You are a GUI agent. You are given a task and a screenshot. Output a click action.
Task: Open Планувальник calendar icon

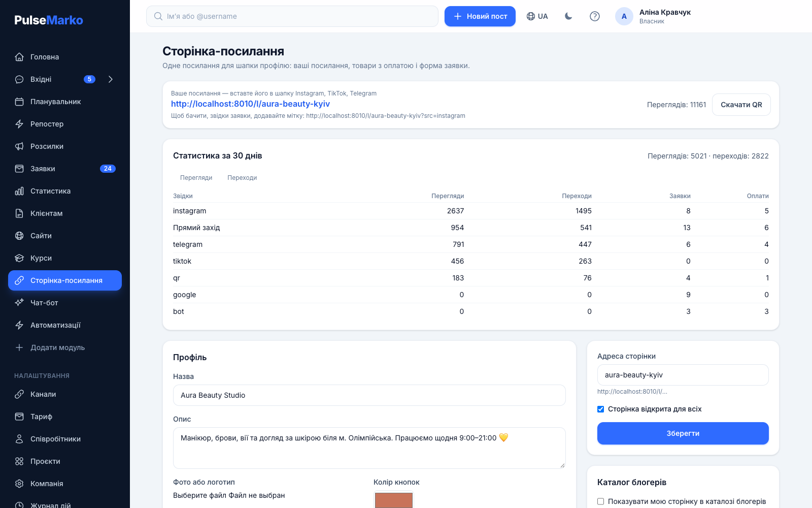(x=19, y=102)
